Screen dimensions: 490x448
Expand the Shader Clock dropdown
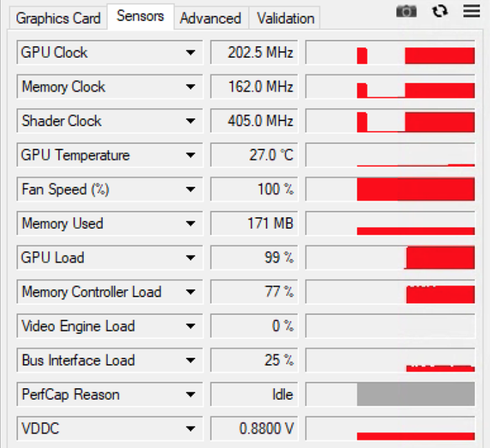[191, 121]
